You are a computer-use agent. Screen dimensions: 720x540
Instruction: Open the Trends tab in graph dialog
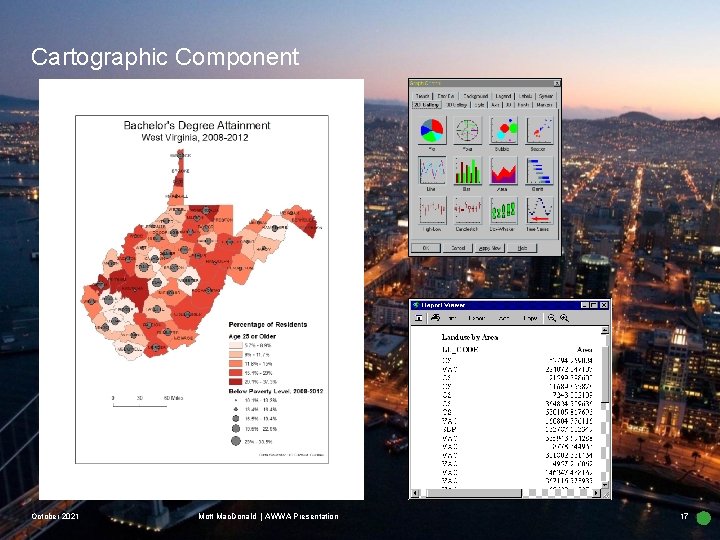click(x=422, y=96)
